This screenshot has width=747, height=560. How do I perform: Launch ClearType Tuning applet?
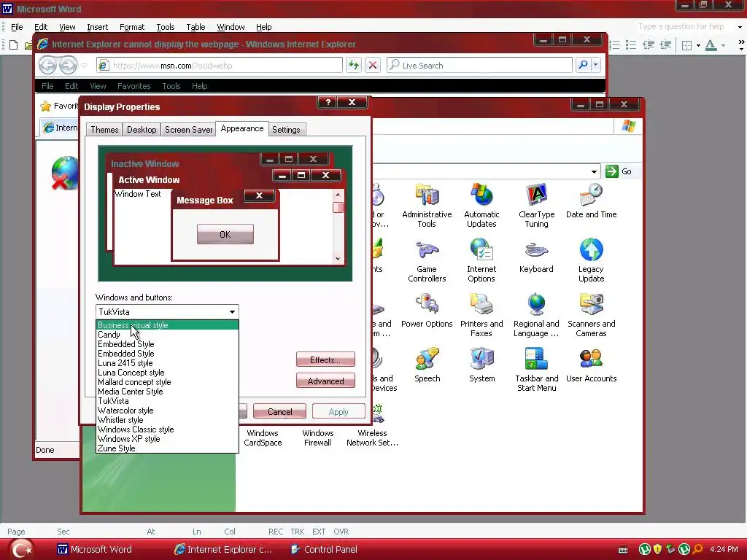coord(536,206)
